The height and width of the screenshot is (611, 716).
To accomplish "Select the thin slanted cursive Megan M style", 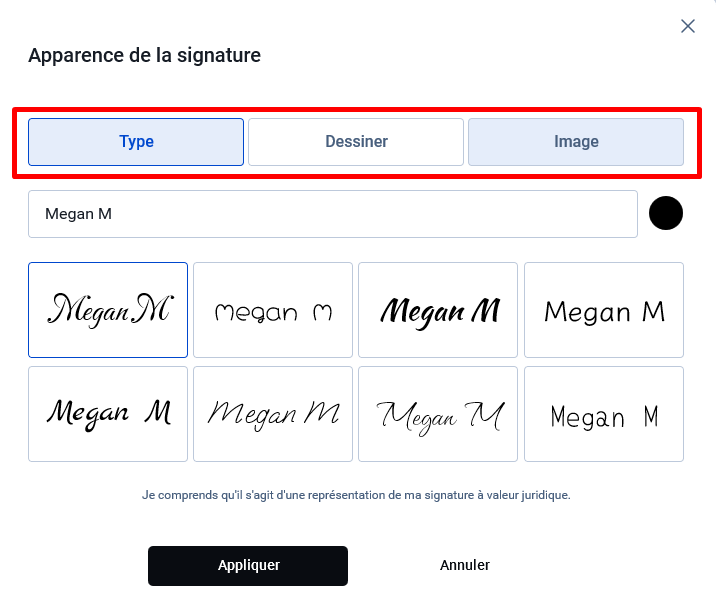I will [273, 414].
